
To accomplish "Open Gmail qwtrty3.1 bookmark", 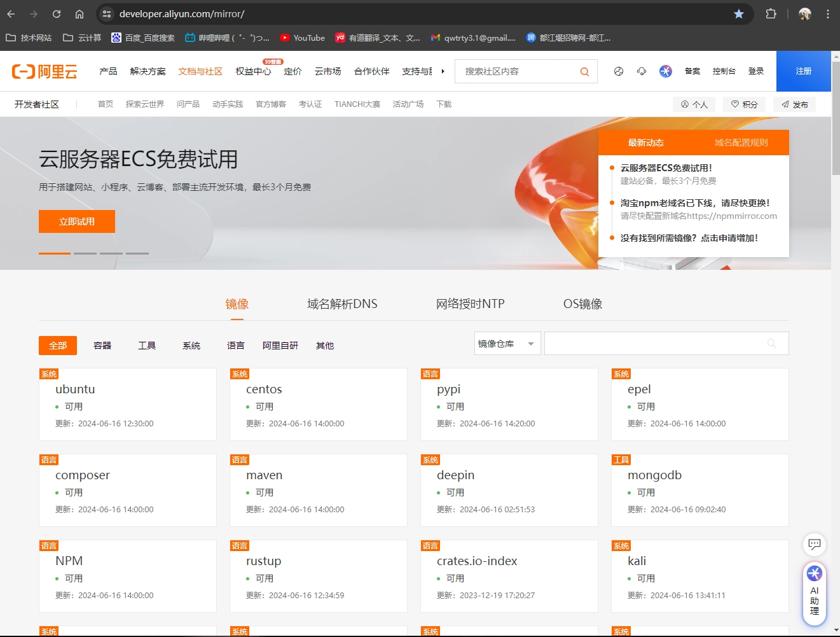I will click(x=473, y=38).
